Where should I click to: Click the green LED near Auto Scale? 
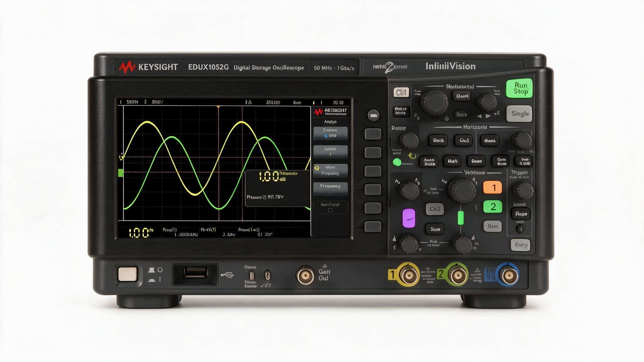(x=397, y=162)
